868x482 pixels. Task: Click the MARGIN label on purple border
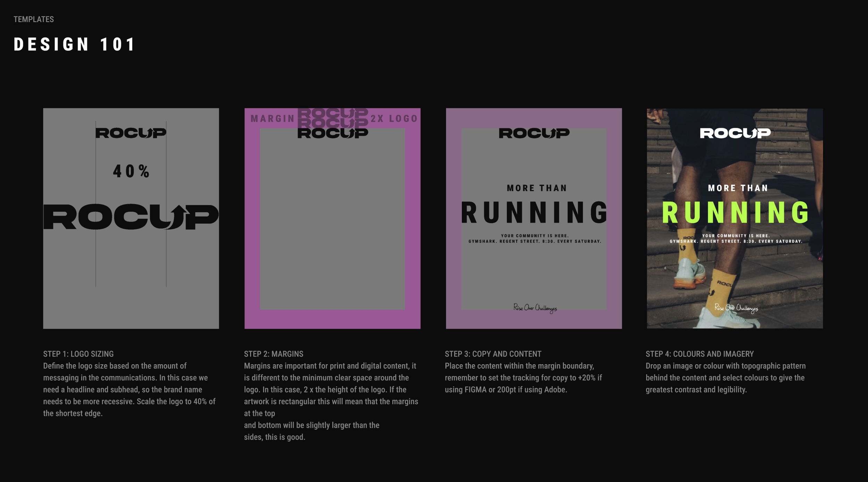click(273, 119)
